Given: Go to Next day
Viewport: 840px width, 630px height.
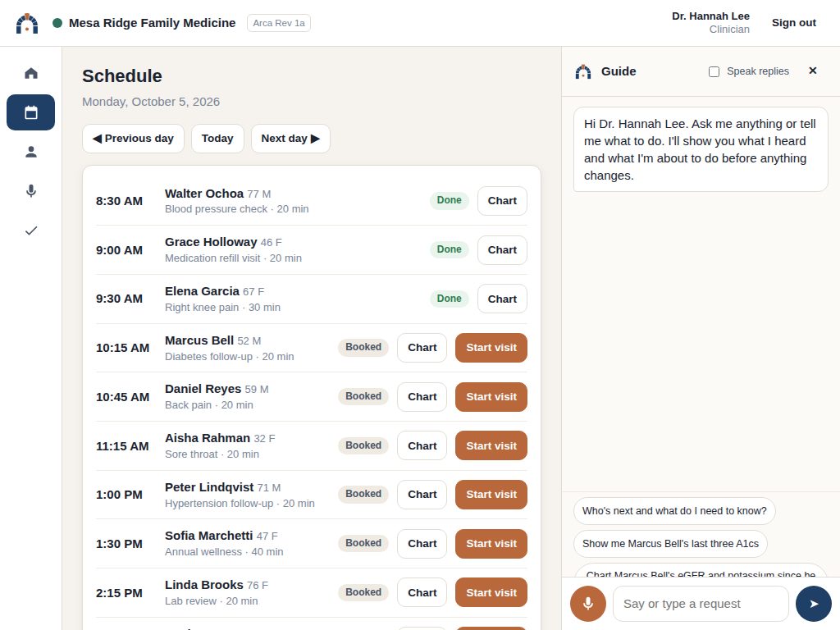Looking at the screenshot, I should point(290,139).
